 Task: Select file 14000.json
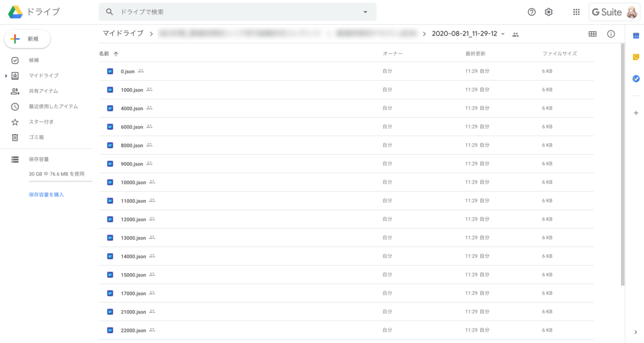(x=346, y=256)
